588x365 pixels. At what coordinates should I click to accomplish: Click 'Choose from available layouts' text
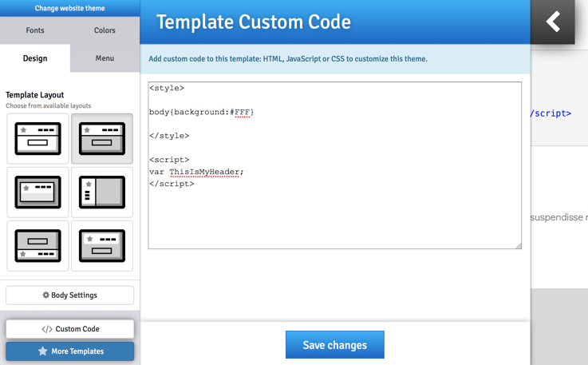pos(49,105)
